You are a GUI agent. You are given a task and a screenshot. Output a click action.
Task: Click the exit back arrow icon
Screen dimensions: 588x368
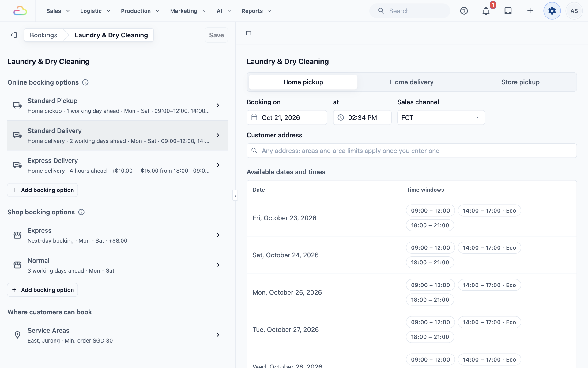pyautogui.click(x=14, y=35)
